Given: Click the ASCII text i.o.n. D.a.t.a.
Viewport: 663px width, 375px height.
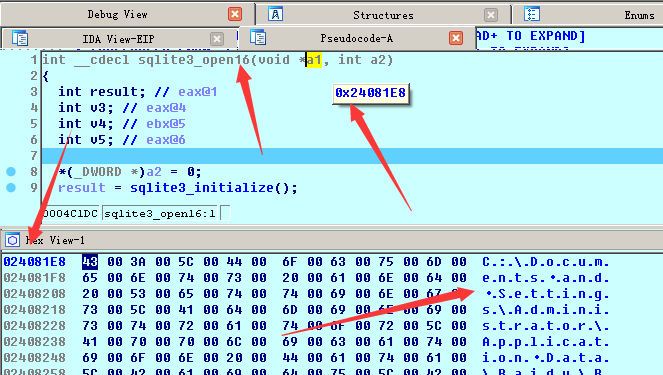Looking at the screenshot, I should (546, 358).
